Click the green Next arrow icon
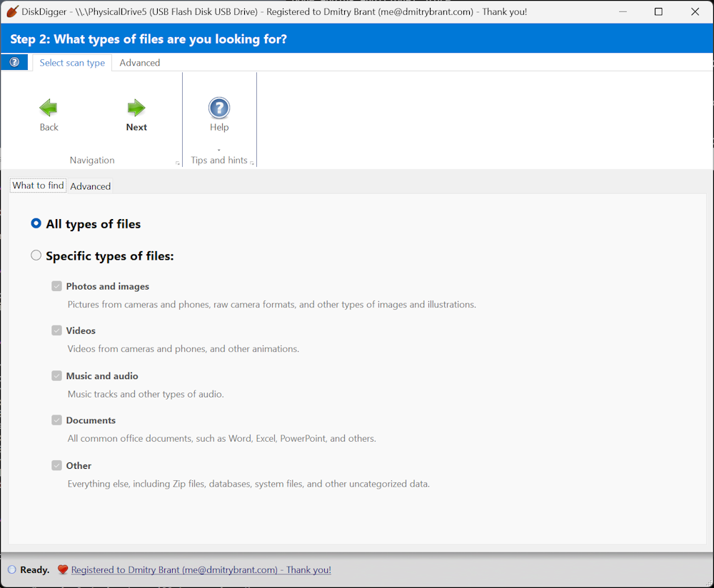 (136, 108)
